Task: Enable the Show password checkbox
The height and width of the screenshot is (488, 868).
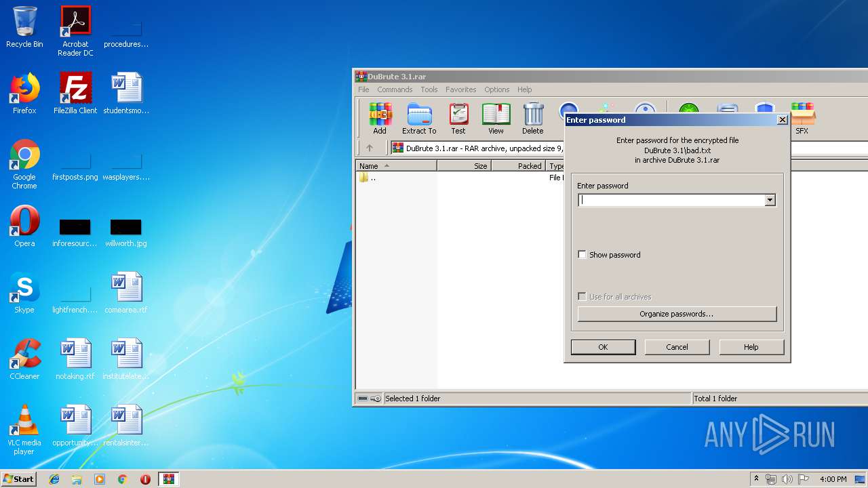Action: [582, 255]
